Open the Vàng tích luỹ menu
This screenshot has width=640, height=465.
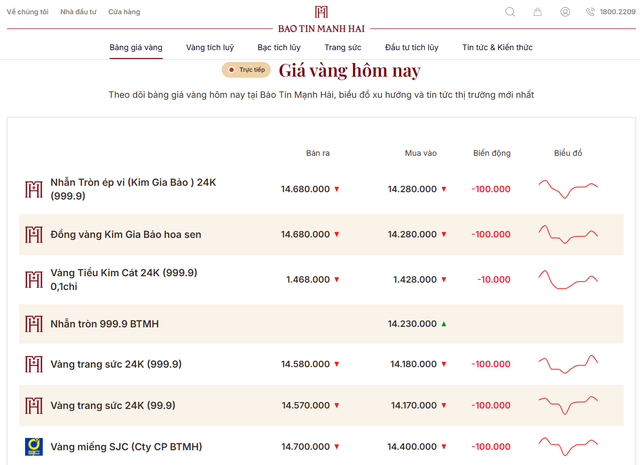point(210,47)
